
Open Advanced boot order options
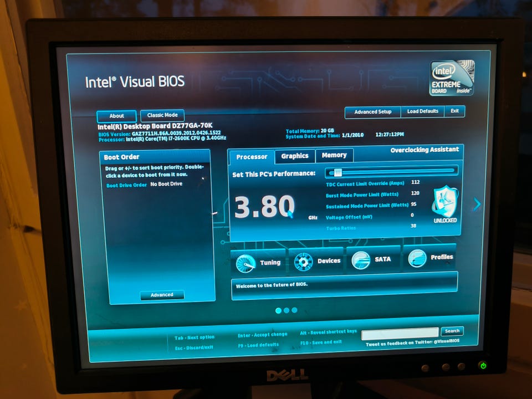click(x=162, y=295)
